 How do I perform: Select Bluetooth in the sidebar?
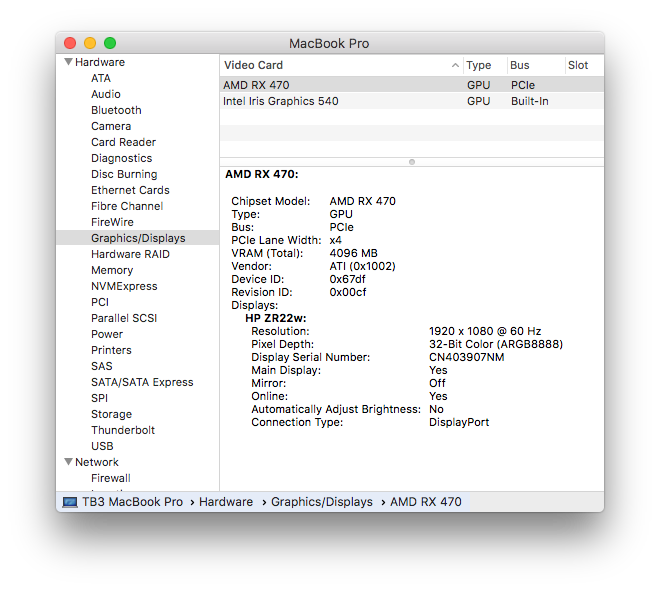point(116,110)
